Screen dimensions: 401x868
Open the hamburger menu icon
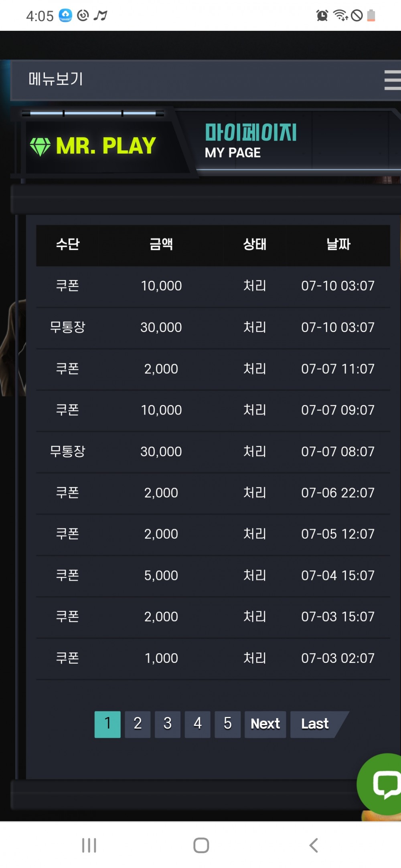coord(393,80)
